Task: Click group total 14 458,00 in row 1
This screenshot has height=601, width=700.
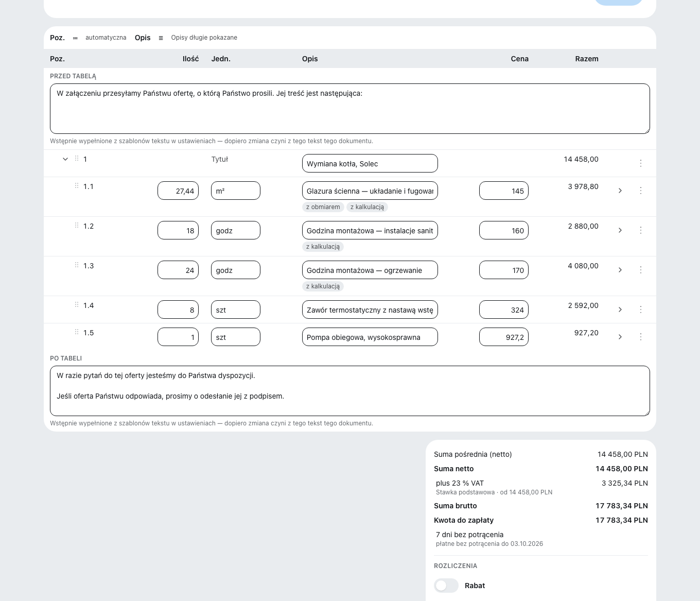Action: 581,159
